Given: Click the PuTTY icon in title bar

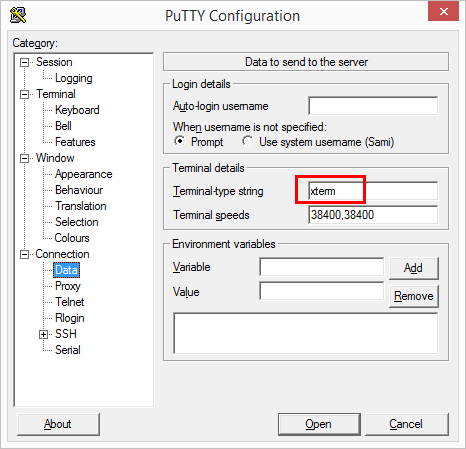Looking at the screenshot, I should 18,15.
